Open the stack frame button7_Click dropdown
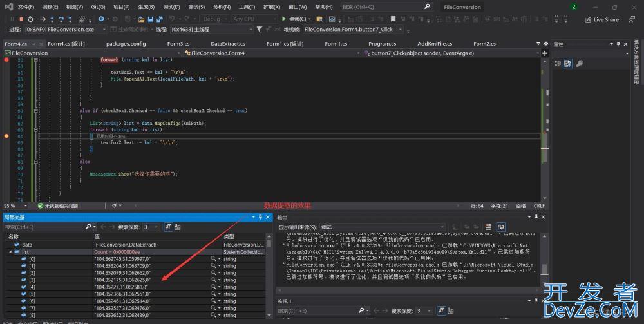Screen dimensions: 644x324 tap(353, 29)
